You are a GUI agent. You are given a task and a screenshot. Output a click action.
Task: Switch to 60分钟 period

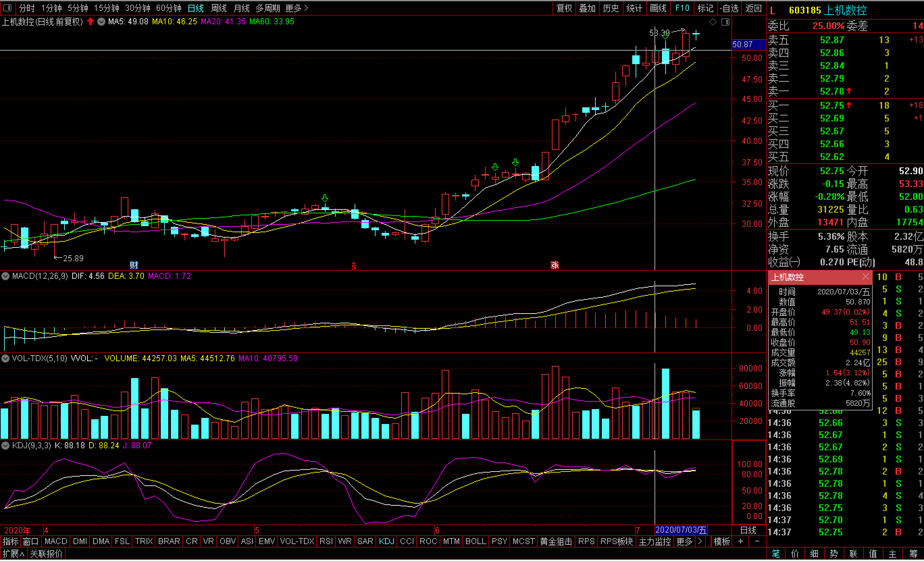(169, 8)
